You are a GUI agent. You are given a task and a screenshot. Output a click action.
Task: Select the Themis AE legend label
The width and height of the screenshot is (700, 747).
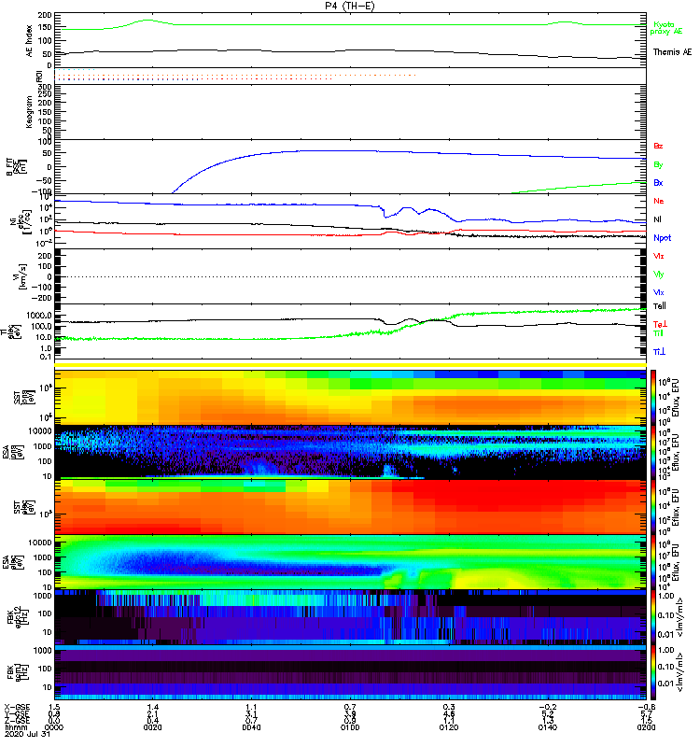pos(672,52)
